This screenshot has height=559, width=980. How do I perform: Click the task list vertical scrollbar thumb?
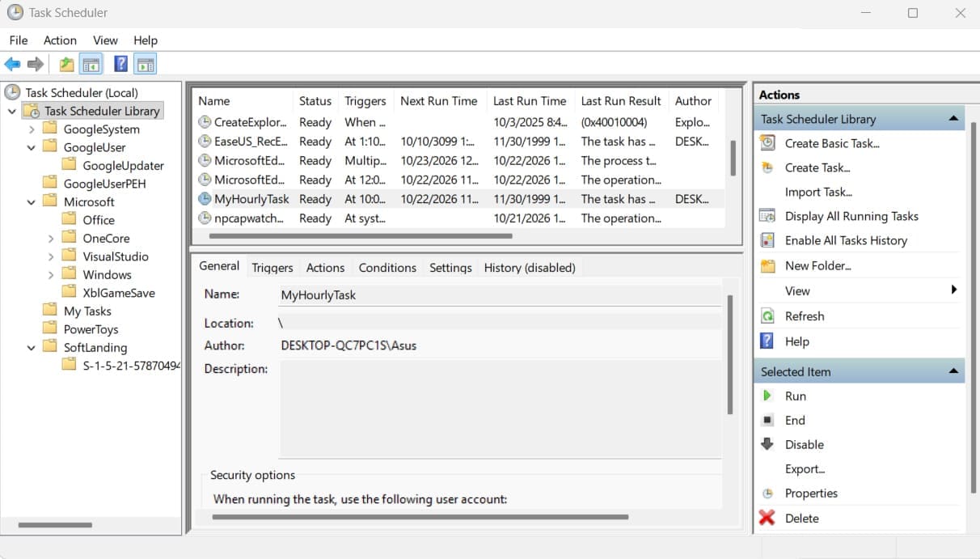click(x=733, y=157)
